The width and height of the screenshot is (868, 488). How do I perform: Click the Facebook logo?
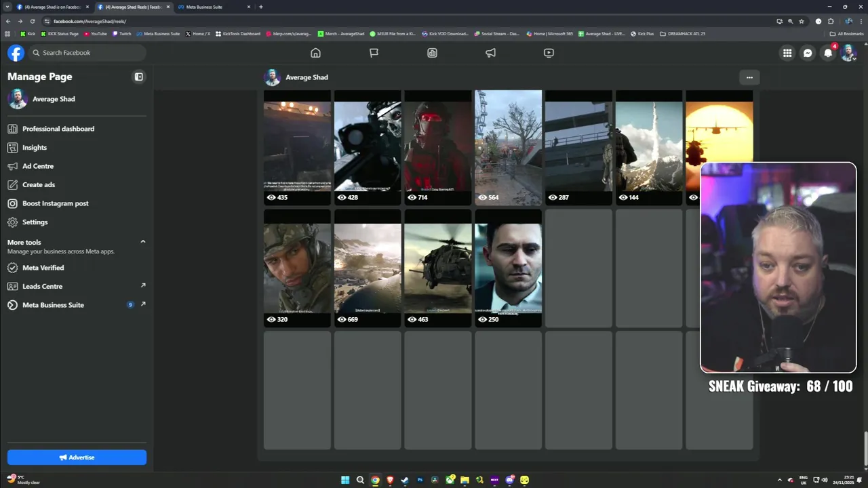pyautogui.click(x=16, y=53)
